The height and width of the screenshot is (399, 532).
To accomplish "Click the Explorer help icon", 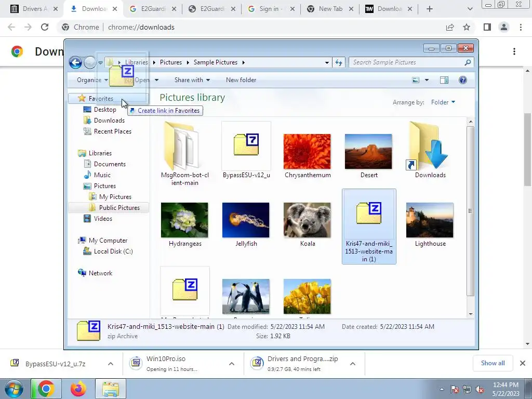I will [x=463, y=80].
